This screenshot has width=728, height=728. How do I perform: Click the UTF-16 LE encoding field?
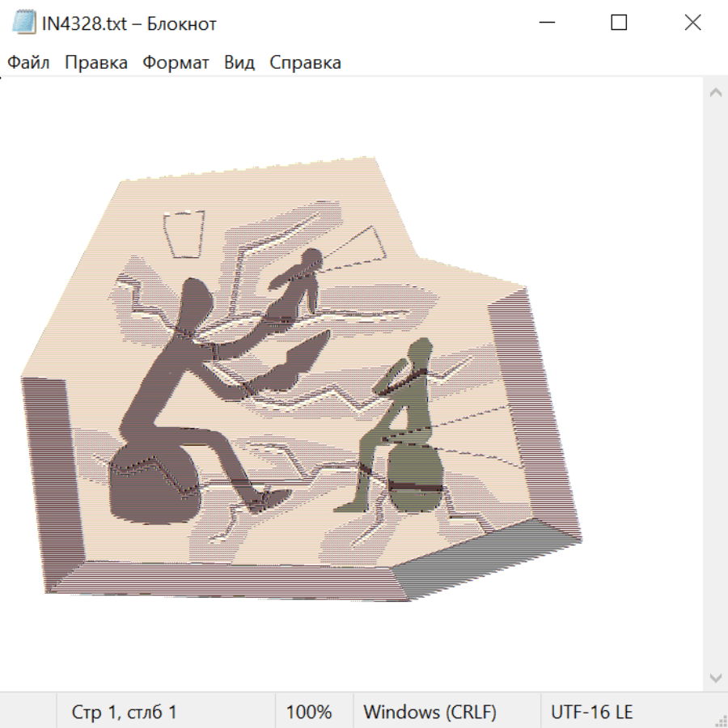click(x=591, y=712)
